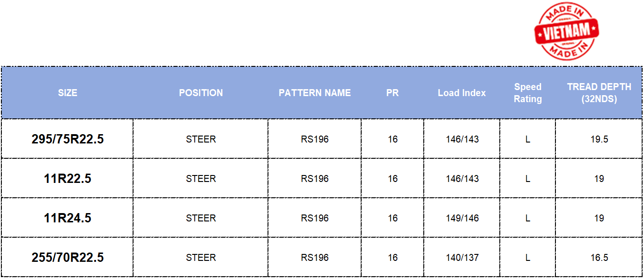The image size is (644, 279).
Task: Click the PATTERN NAME header cell
Action: coord(314,93)
